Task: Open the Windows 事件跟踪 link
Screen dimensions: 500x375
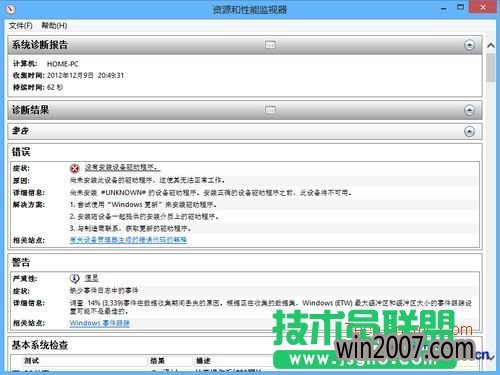Action: [x=99, y=323]
